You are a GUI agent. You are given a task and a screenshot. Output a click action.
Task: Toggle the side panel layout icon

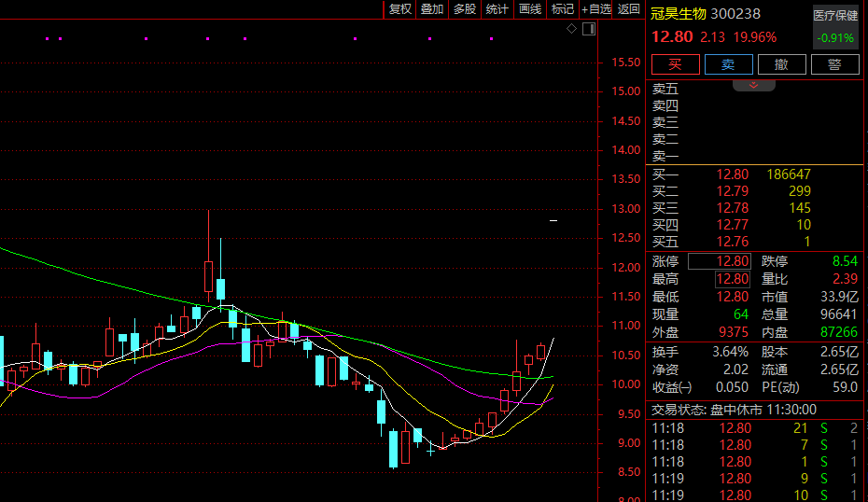click(x=589, y=29)
